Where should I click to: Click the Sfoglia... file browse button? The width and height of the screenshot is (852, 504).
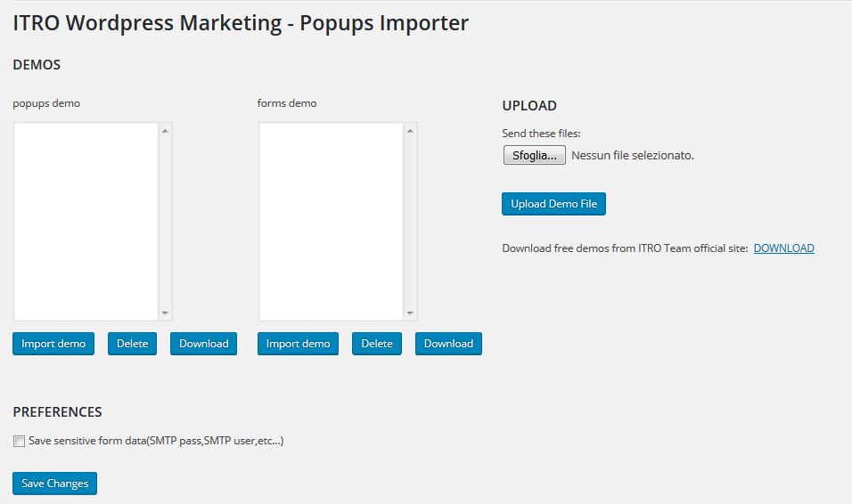point(534,155)
